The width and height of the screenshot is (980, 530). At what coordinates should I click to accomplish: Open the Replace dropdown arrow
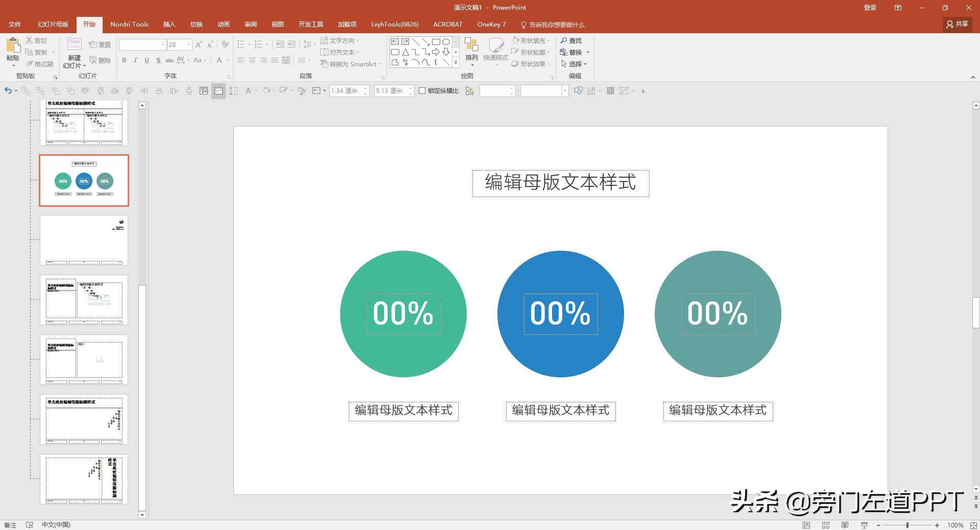[x=588, y=52]
